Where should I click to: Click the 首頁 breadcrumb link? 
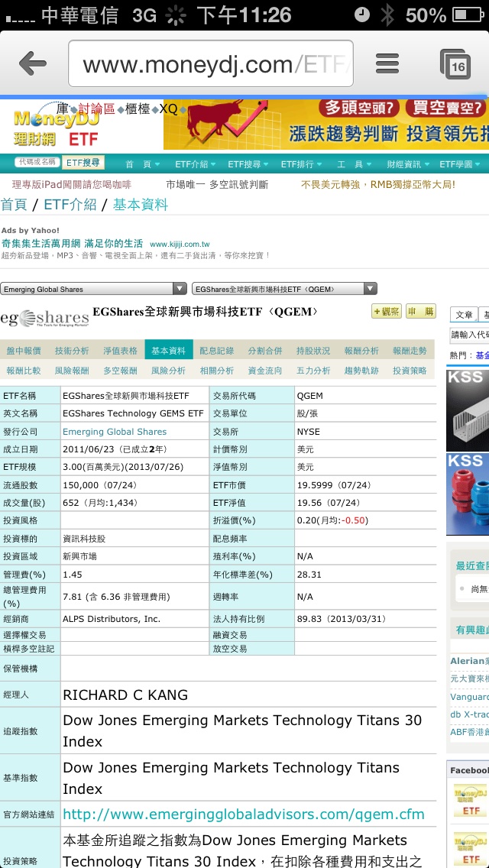coord(14,205)
